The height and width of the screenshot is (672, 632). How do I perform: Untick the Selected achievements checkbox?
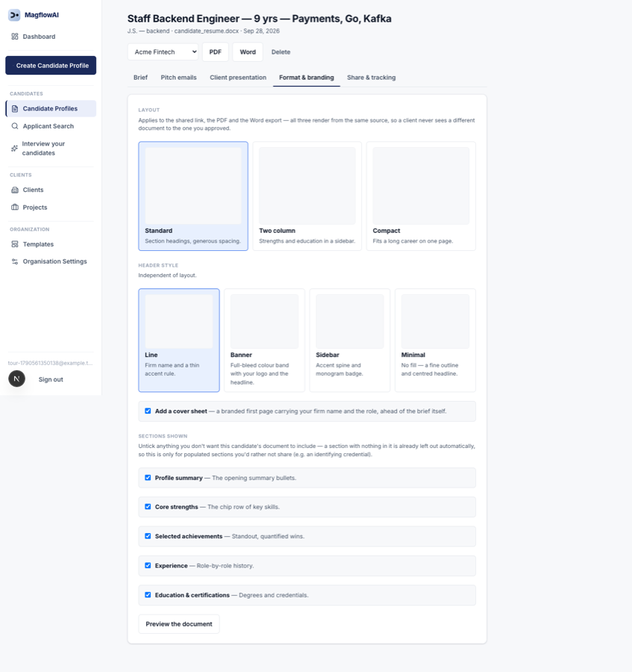click(x=148, y=536)
